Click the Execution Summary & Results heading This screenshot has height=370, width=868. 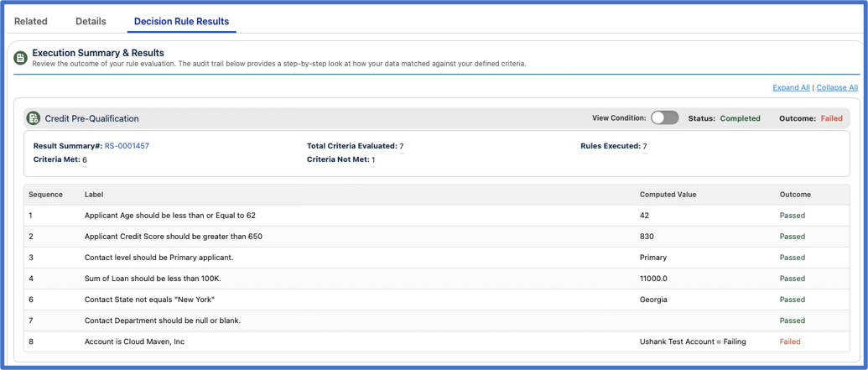(98, 53)
